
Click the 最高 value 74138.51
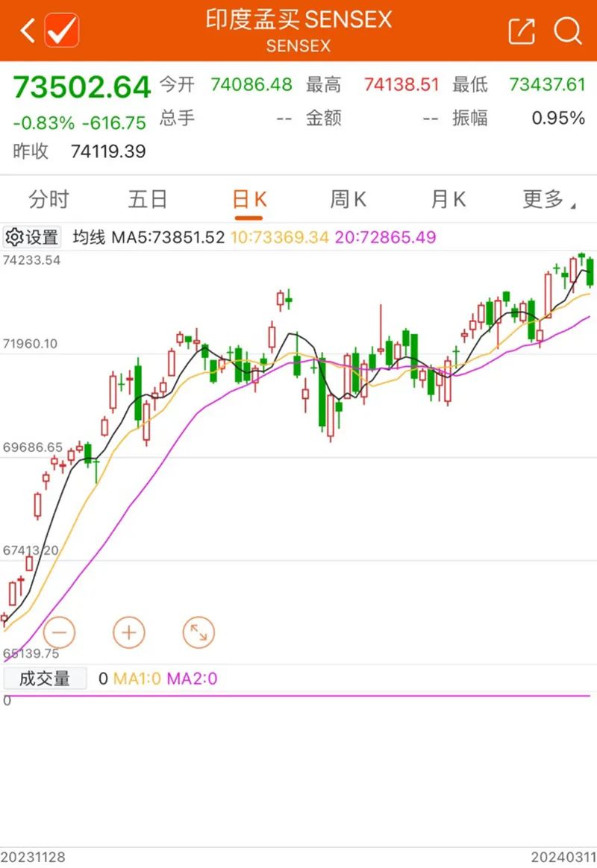[x=401, y=85]
